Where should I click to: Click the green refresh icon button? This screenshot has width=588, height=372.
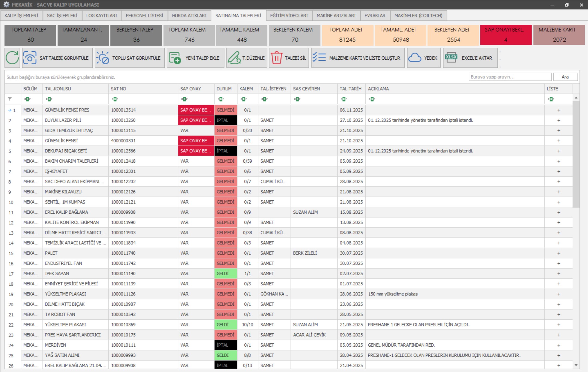click(x=12, y=58)
